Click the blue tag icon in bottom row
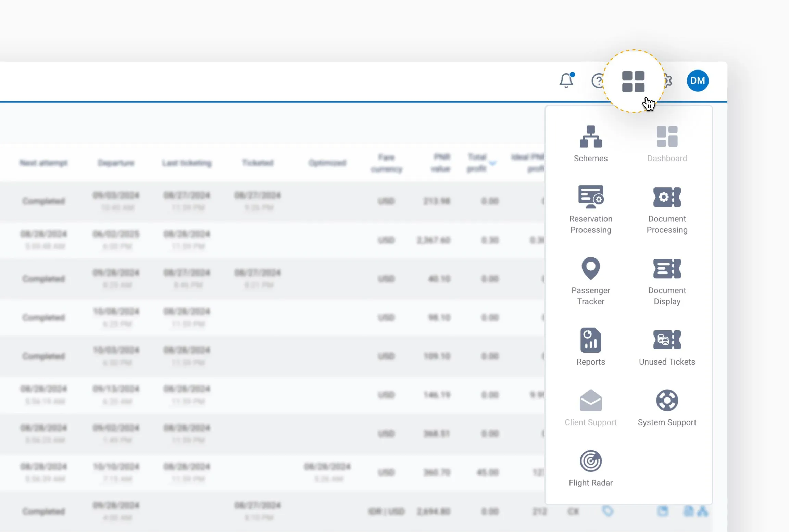The height and width of the screenshot is (532, 789). (x=608, y=511)
